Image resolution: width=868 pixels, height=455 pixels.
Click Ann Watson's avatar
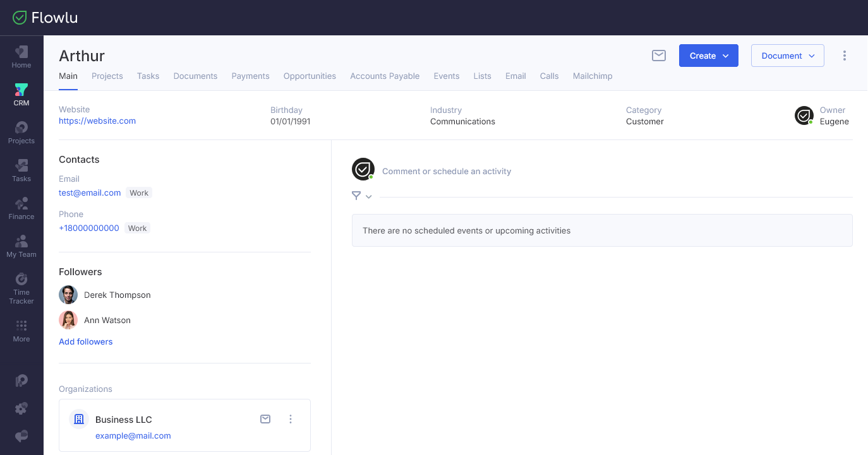click(68, 320)
